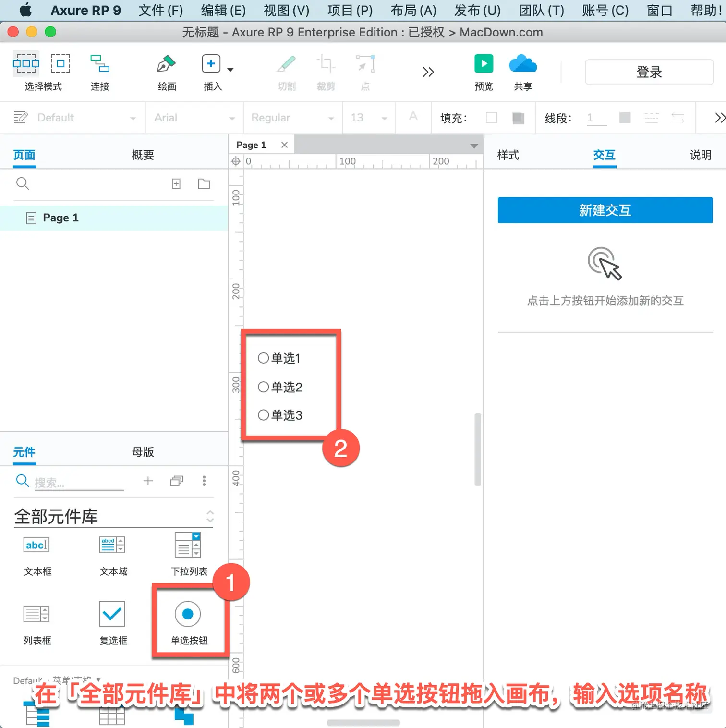Open the 全部元件库 library selector

click(x=114, y=517)
